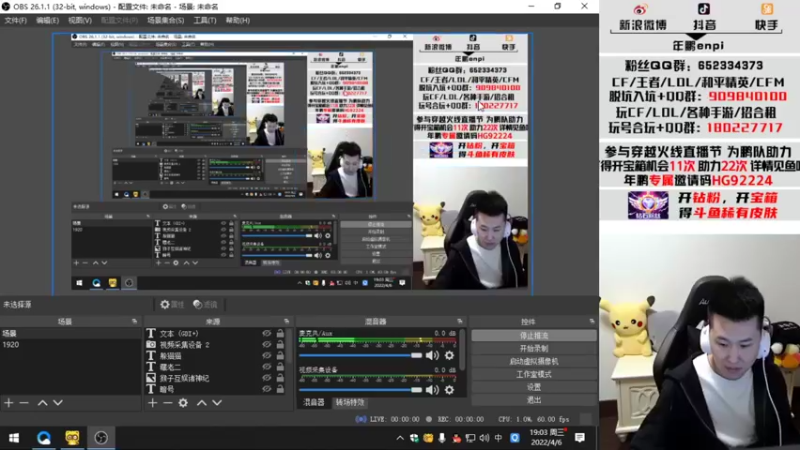800x450 pixels.
Task: Select the 文本 (GDI+) source row
Action: [x=216, y=333]
